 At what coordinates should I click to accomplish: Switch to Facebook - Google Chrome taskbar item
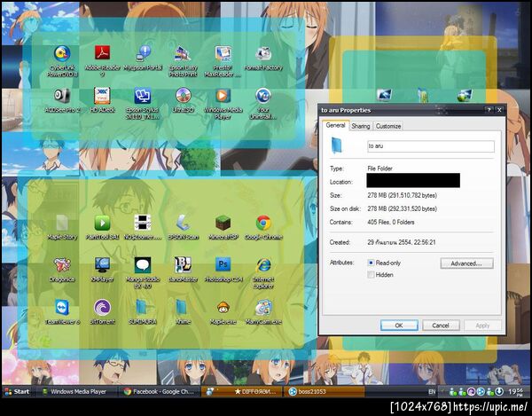click(x=160, y=391)
